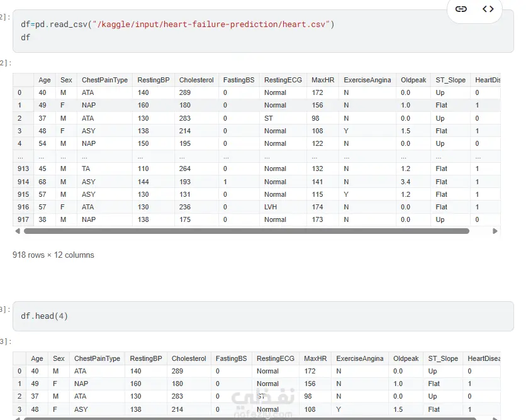
Task: Select row index 0 in the head(4) table
Action: (20, 371)
